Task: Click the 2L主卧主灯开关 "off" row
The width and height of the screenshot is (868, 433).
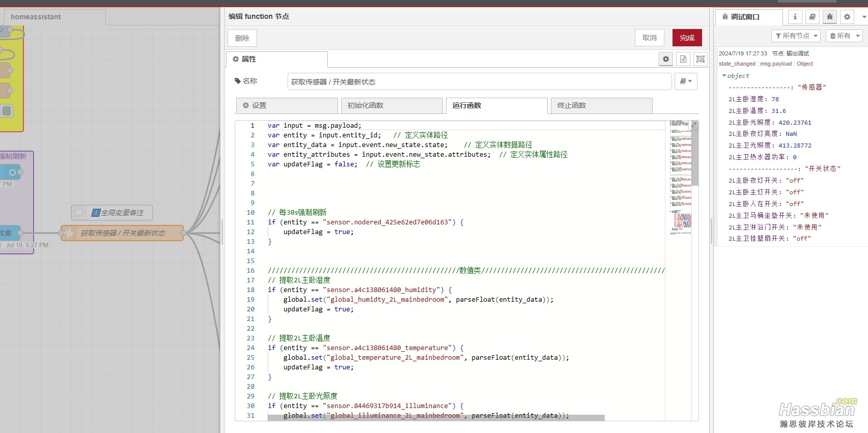Action: click(766, 192)
